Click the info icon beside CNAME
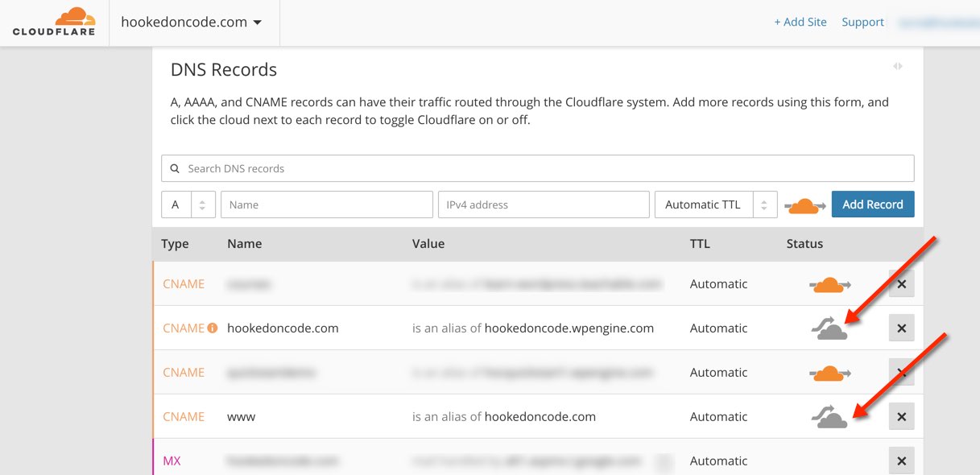 pyautogui.click(x=213, y=328)
